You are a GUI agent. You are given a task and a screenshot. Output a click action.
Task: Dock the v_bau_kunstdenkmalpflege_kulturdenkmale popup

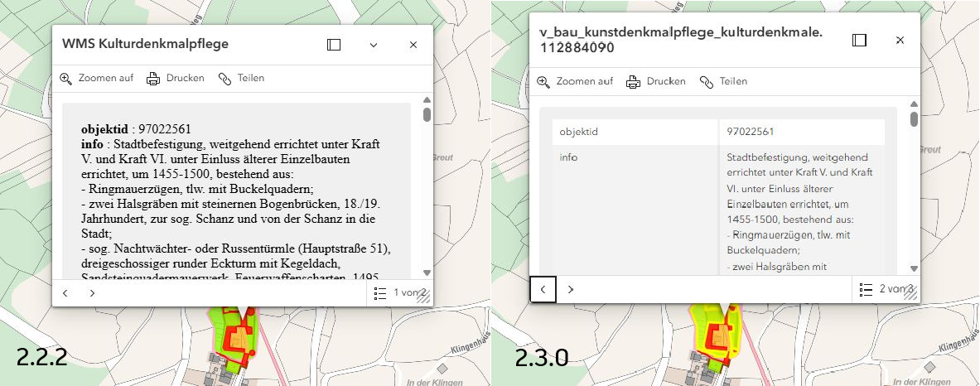(860, 40)
